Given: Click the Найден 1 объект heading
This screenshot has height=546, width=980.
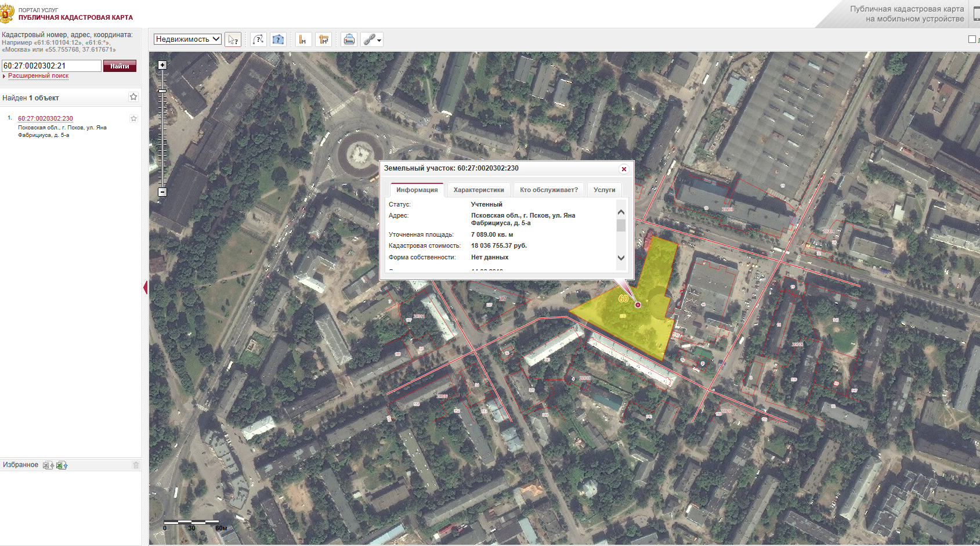Looking at the screenshot, I should point(31,98).
